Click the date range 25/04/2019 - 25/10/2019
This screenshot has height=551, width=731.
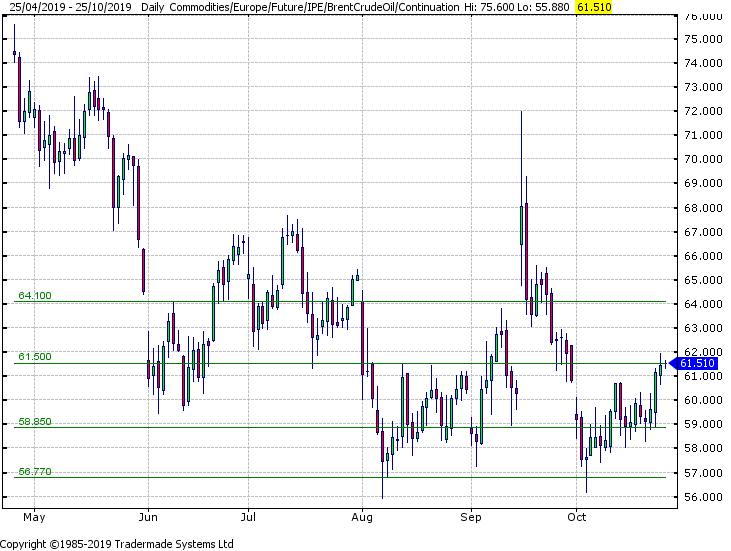coord(71,7)
